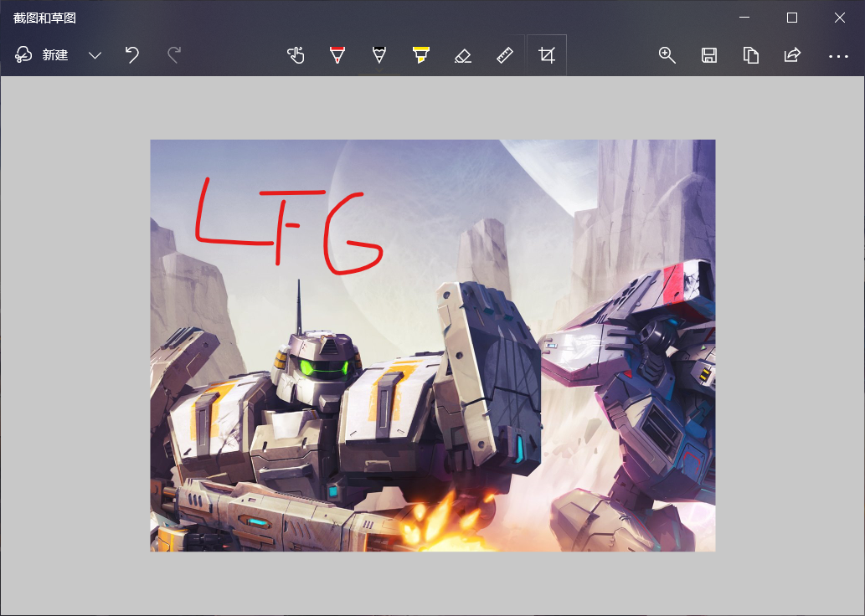This screenshot has height=616, width=865.
Task: Undo the last stroke
Action: 131,55
